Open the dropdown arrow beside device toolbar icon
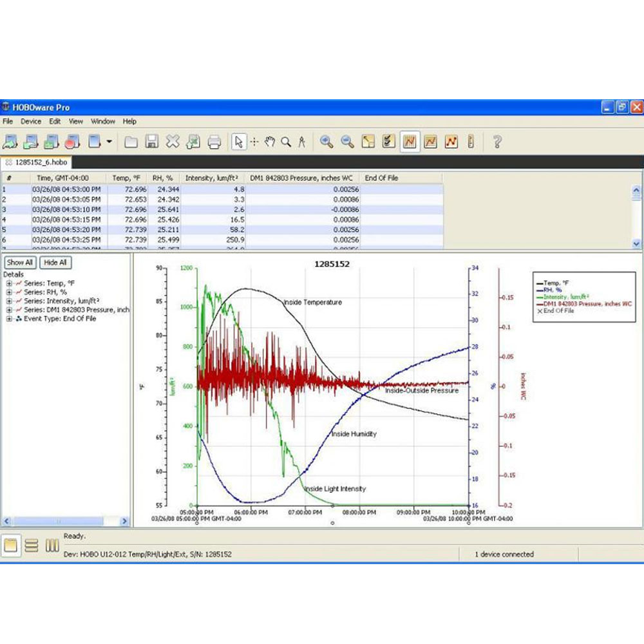 (109, 142)
